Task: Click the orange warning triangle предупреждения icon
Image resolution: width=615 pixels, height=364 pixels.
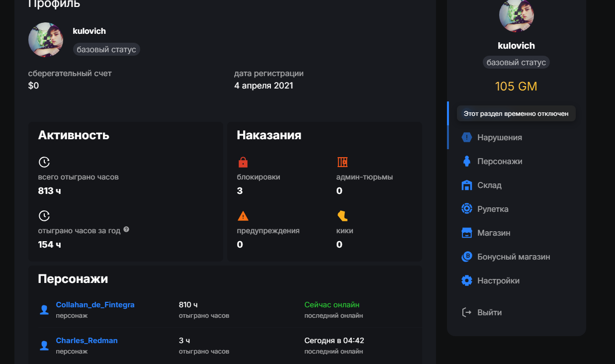Action: (x=243, y=216)
